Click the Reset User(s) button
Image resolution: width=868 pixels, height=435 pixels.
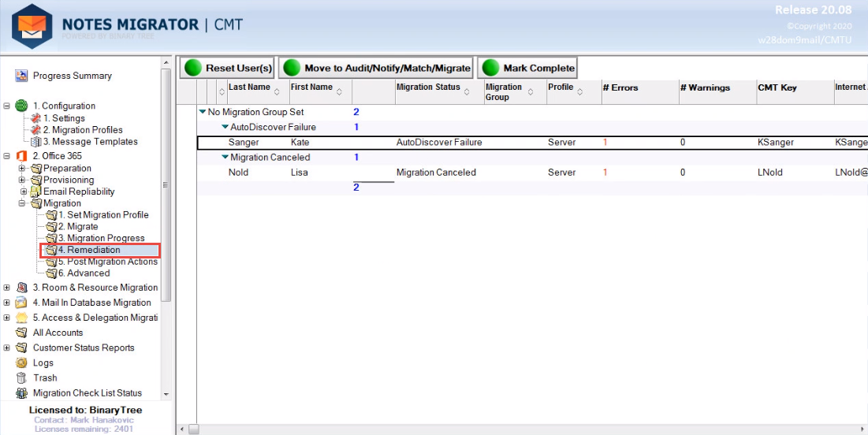pyautogui.click(x=227, y=68)
